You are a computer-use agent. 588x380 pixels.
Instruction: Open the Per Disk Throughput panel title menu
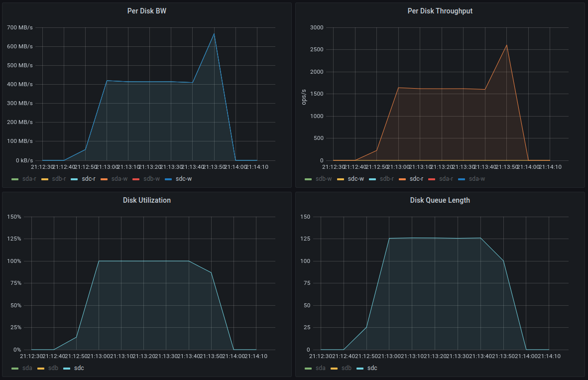(440, 11)
